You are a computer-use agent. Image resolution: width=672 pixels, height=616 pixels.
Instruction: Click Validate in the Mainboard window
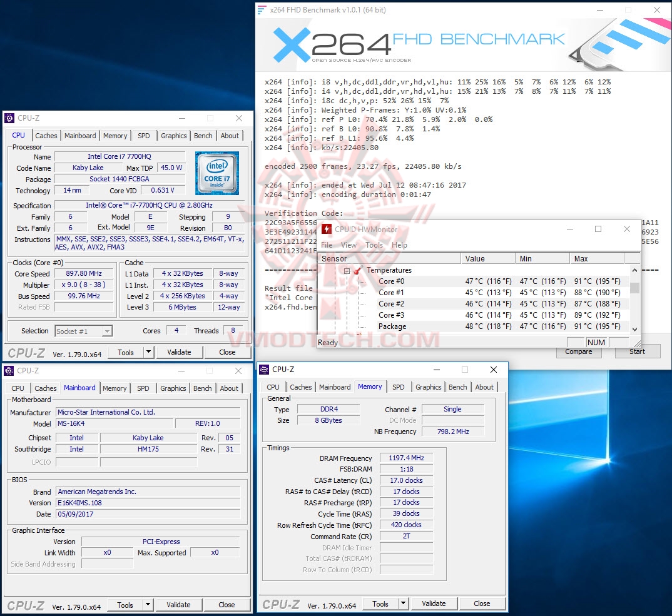(x=178, y=605)
